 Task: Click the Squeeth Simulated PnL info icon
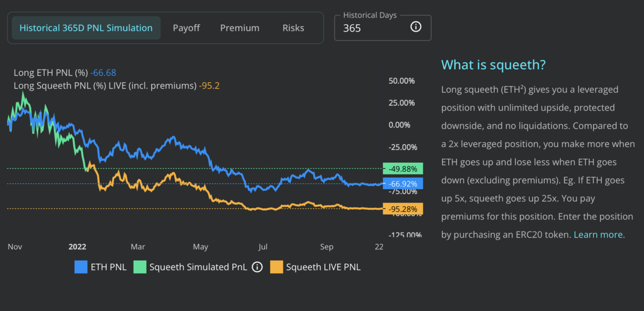coord(257,266)
